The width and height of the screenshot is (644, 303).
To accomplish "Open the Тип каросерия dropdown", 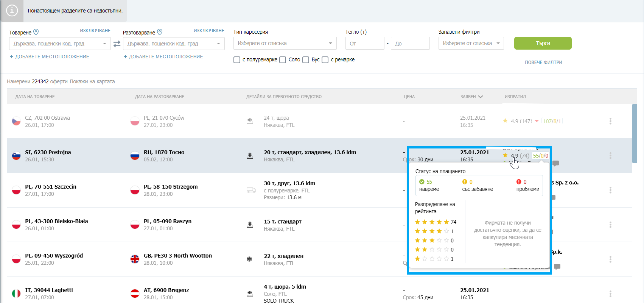I will tap(285, 43).
